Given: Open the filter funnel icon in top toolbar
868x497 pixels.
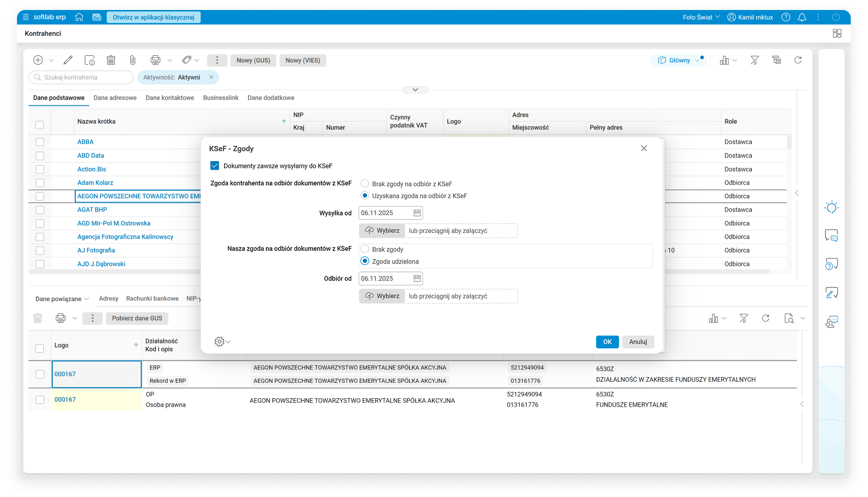Looking at the screenshot, I should [x=755, y=60].
